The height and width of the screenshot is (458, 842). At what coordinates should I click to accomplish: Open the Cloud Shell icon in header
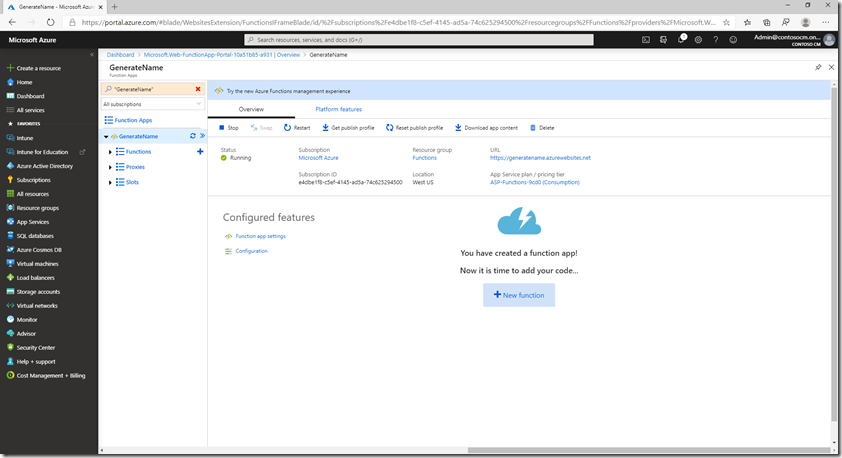pyautogui.click(x=646, y=40)
